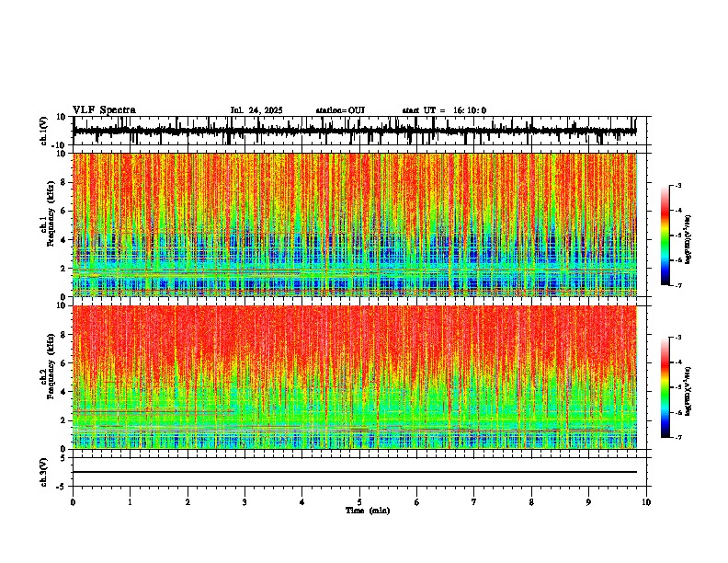
Task: Click the "-3" label on ch.1 color bar
Action: click(x=677, y=185)
